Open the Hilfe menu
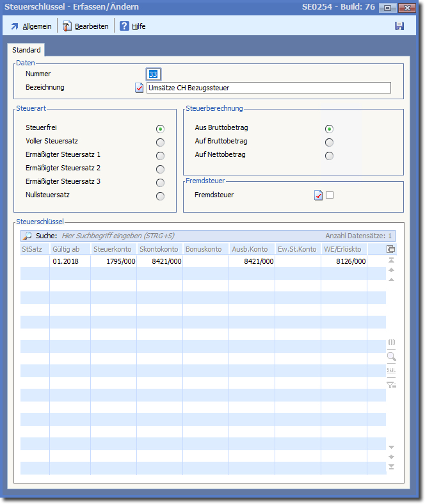Viewport: 425px width, 504px height. (132, 26)
